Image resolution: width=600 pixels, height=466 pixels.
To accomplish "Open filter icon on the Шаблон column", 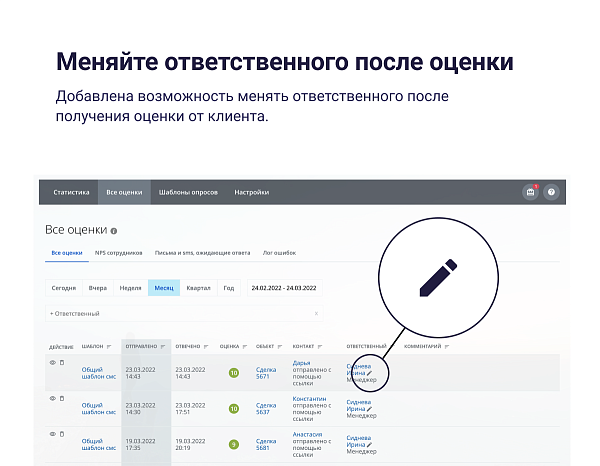I will pos(109,347).
